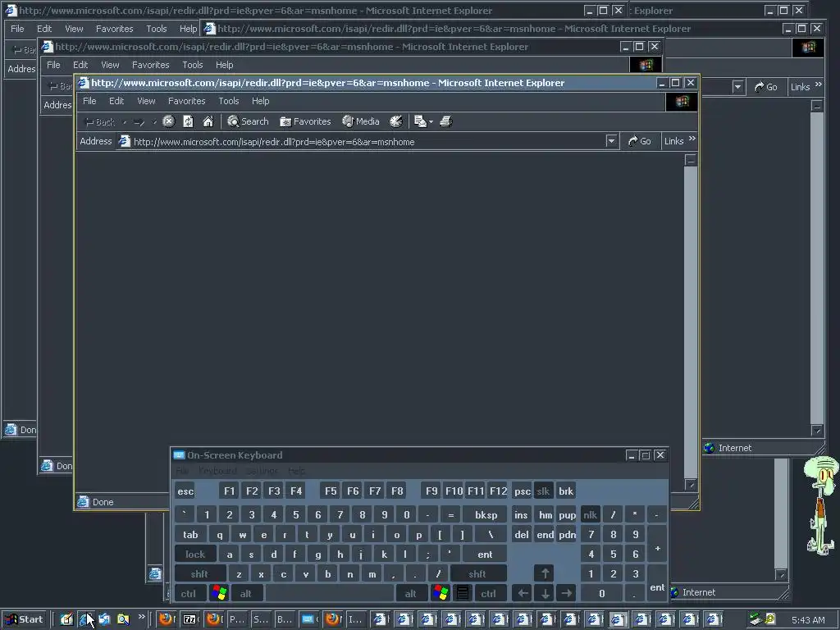
Task: Click the address URL field in front window
Action: coord(367,141)
